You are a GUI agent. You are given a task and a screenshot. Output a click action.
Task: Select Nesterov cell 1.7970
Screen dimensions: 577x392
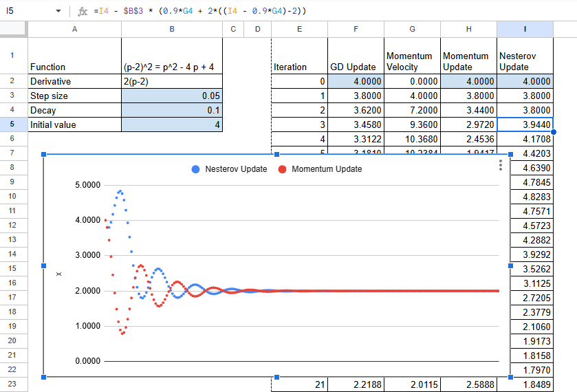click(532, 370)
